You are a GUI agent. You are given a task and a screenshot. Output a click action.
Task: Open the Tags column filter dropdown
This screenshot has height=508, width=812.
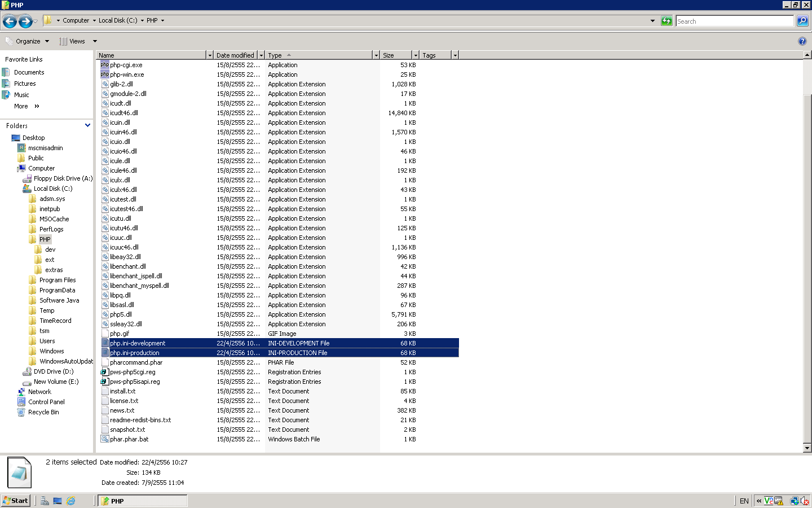(x=455, y=55)
